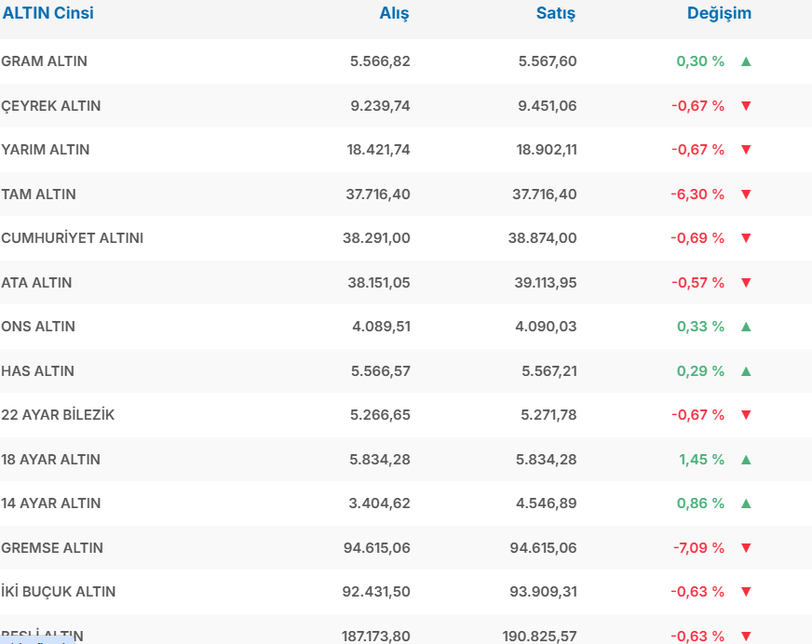The height and width of the screenshot is (644, 812).
Task: Click the green up arrow for GRAM ALTIN
Action: click(x=745, y=61)
